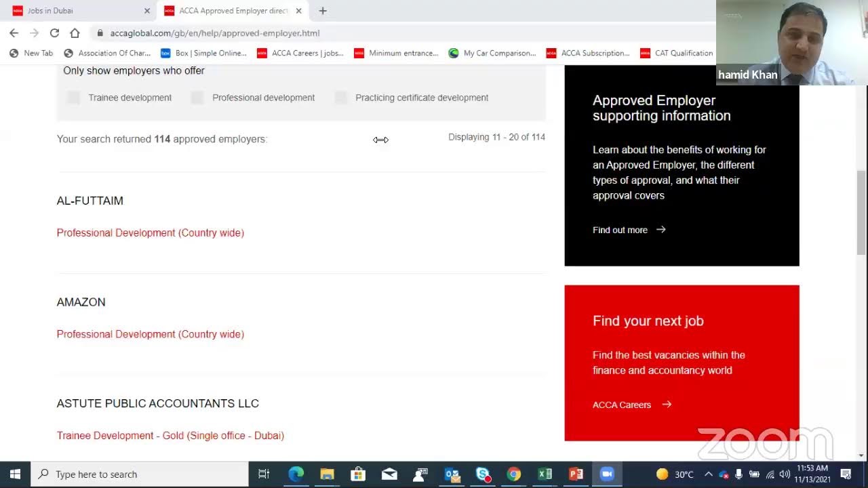
Task: Open the browser home page
Action: [x=75, y=33]
